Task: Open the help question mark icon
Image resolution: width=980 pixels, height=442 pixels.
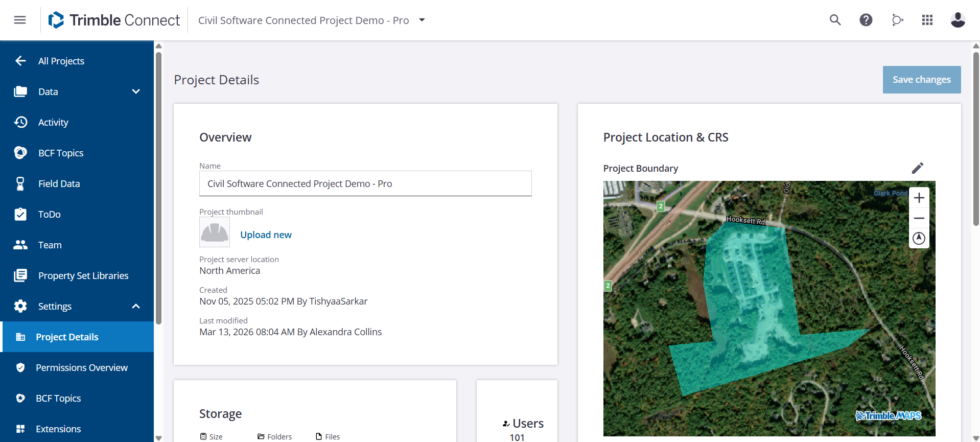Action: point(866,20)
